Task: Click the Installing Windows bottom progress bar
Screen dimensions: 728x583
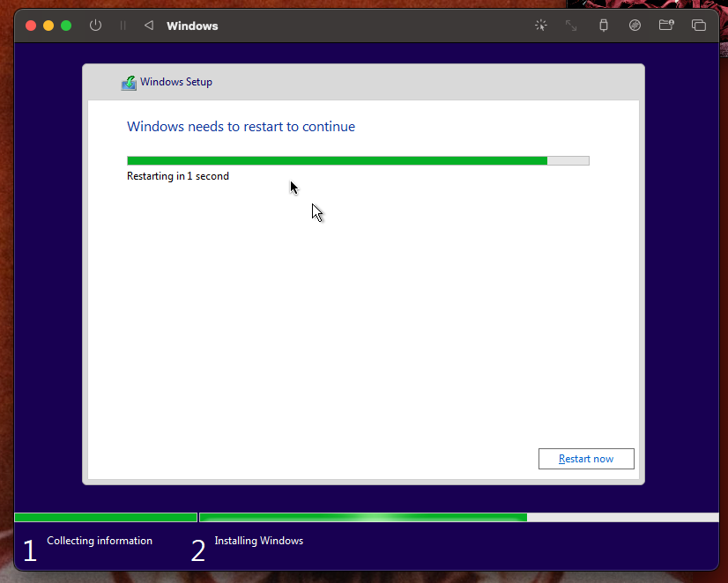Action: [x=458, y=517]
